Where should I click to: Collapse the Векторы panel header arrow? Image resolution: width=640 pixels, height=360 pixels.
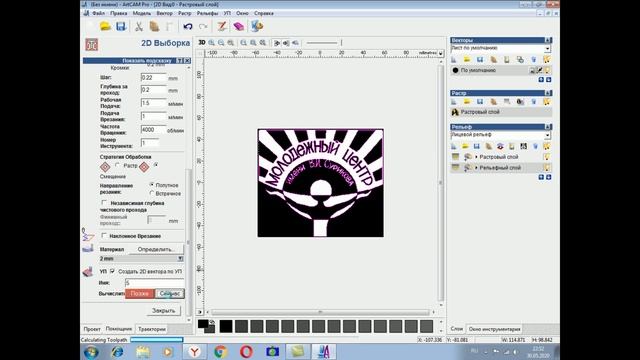pos(548,40)
